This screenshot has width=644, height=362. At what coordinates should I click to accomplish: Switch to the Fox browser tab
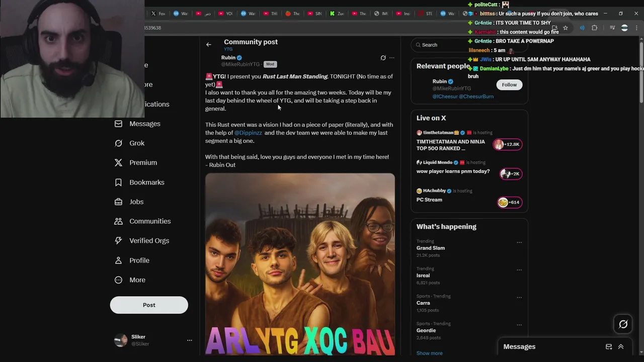coord(157,14)
